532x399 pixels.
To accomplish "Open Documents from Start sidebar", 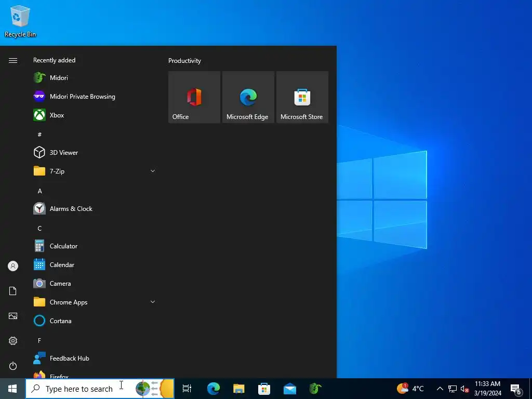I will [x=13, y=291].
